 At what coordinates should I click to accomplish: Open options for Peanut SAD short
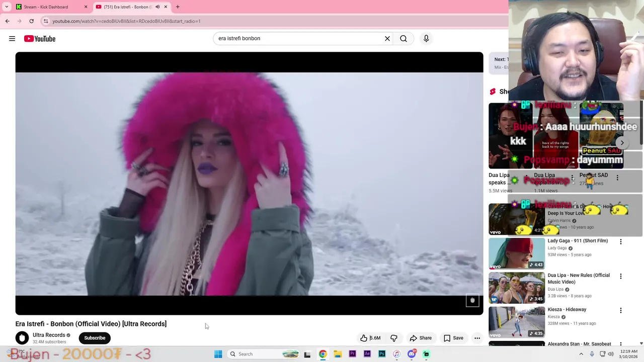(x=617, y=177)
